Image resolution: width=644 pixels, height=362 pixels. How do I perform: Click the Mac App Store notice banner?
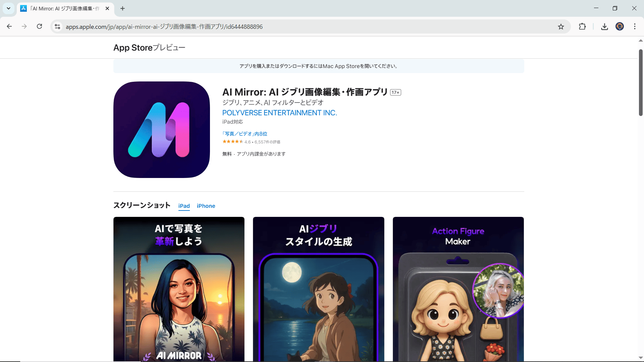[319, 66]
